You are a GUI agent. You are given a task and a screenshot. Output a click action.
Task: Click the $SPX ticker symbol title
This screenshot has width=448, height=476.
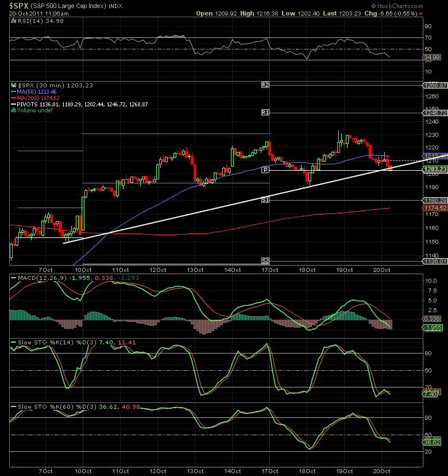[x=18, y=5]
